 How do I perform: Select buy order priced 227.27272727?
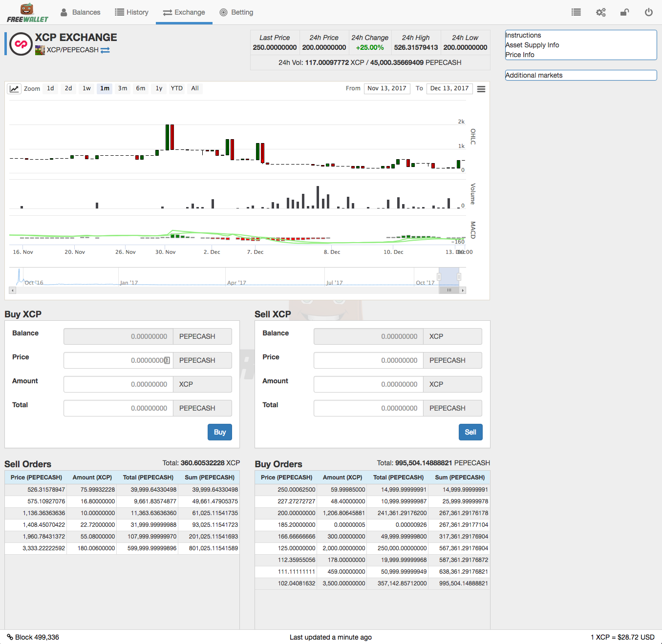372,501
